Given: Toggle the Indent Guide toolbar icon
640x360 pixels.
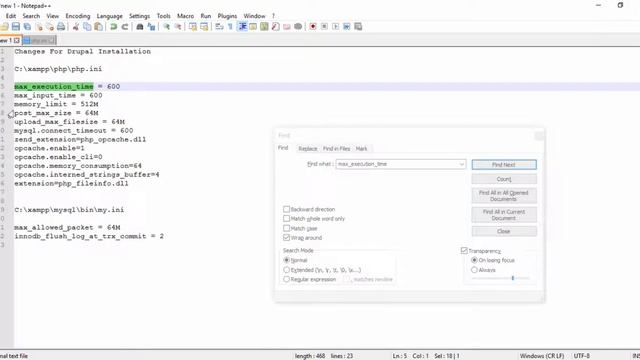Looking at the screenshot, I should pyautogui.click(x=242, y=27).
